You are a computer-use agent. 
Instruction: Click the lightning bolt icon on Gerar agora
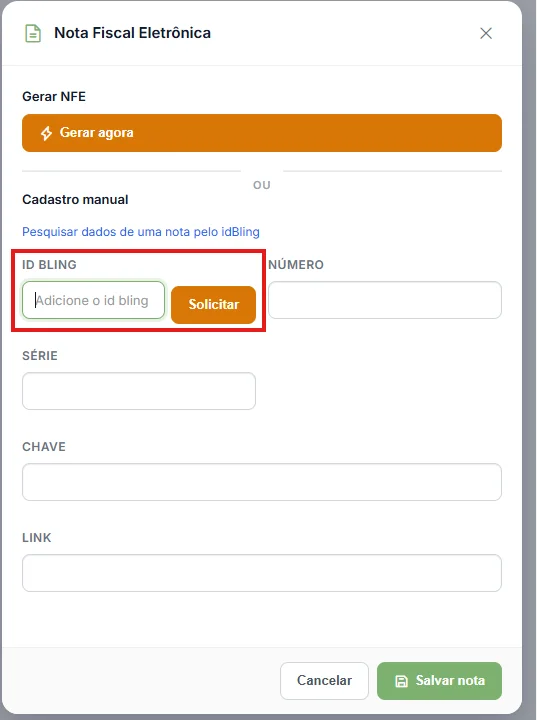pos(46,133)
